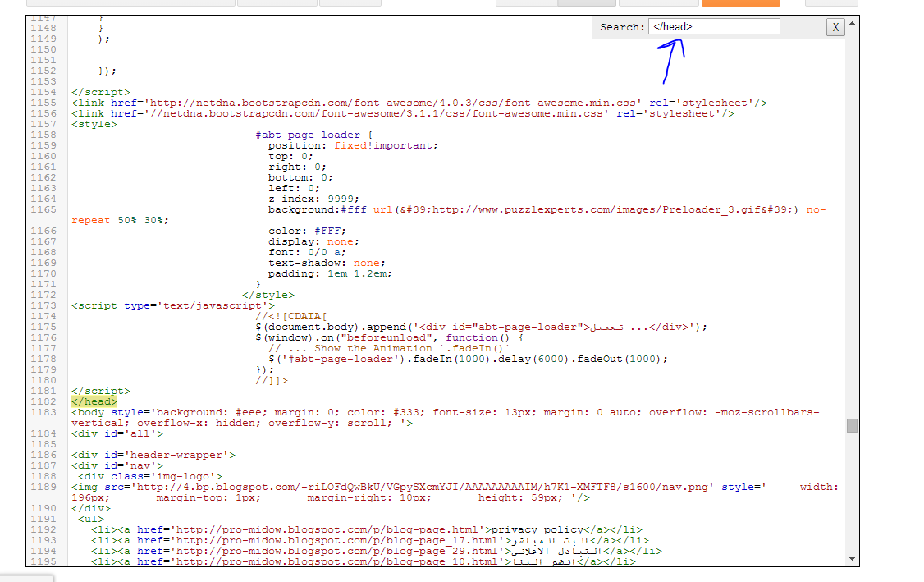Viewport: 924px width, 582px height.
Task: Click the '//<![CDATA[' comment line
Action: pos(290,316)
